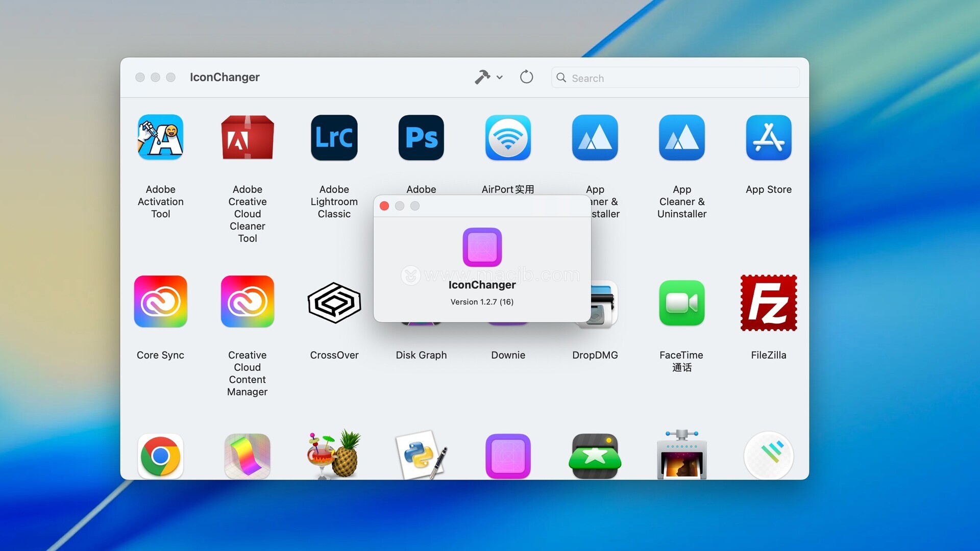The height and width of the screenshot is (551, 980).
Task: Close the IconChanger about dialog
Action: point(384,206)
